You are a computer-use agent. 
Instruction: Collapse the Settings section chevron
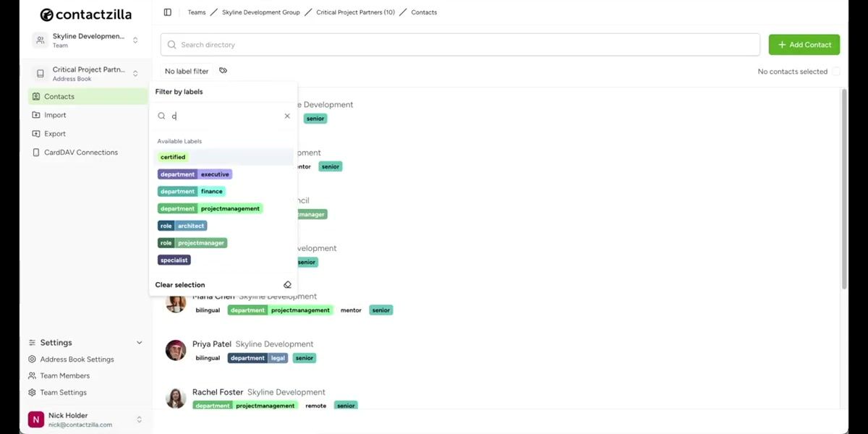coord(138,342)
